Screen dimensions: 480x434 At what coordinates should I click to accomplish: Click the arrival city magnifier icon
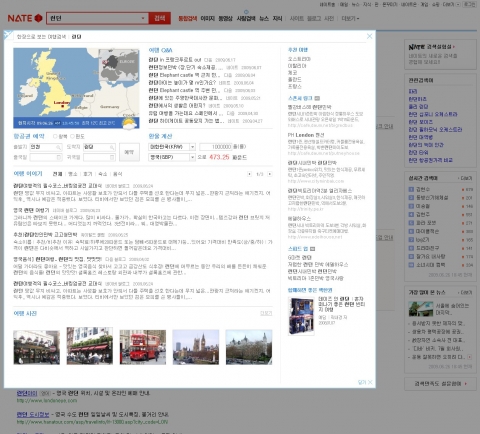[112, 147]
